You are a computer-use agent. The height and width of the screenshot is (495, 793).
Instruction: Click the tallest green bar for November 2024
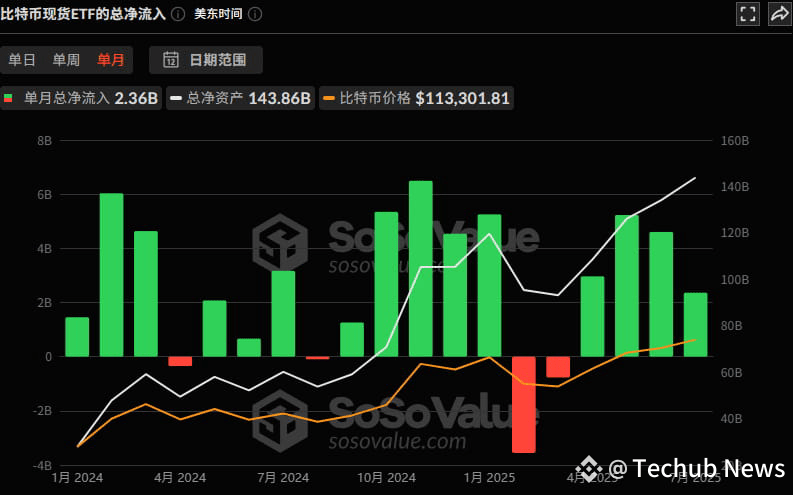pos(421,268)
